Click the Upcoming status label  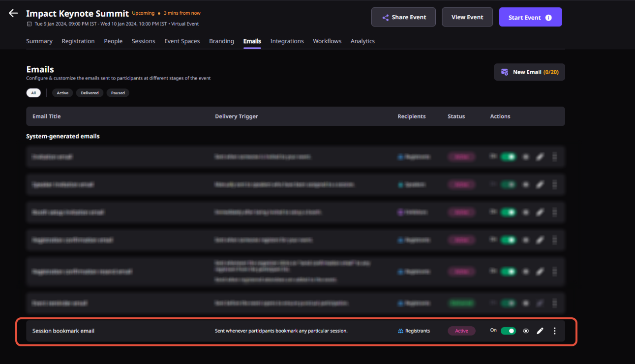tap(143, 13)
